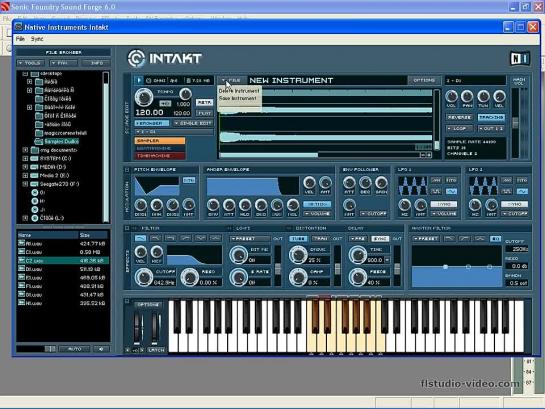Open the Single Edit dropdown
Image resolution: width=545 pixels, height=409 pixels.
pos(193,123)
